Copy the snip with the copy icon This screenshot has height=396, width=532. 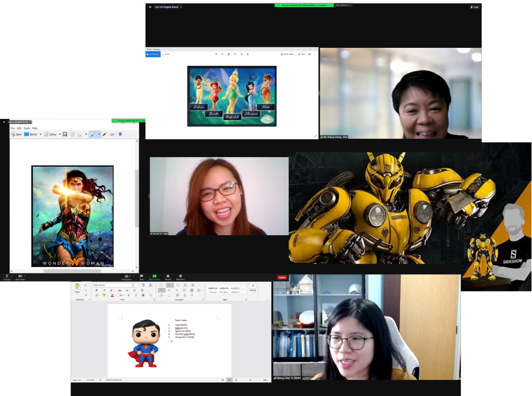click(72, 135)
